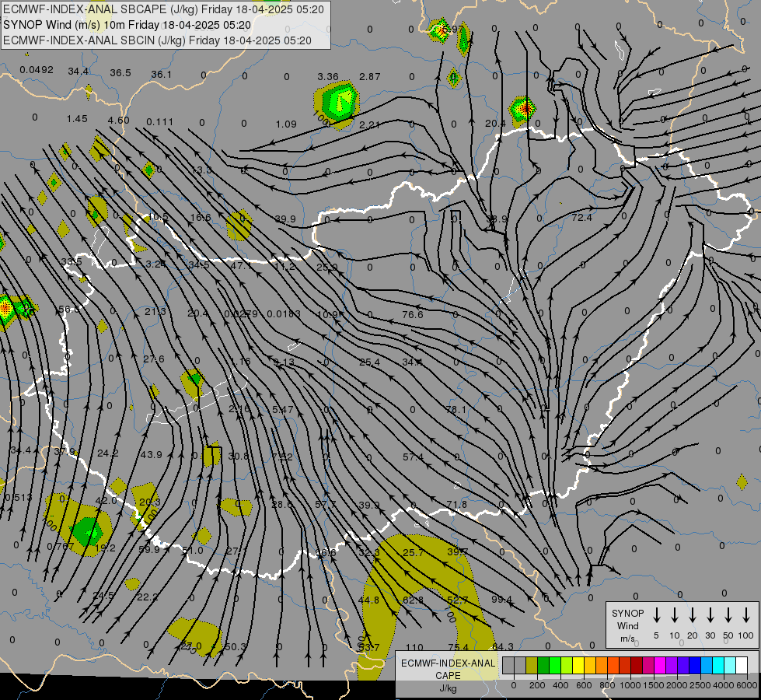The image size is (761, 700).
Task: Click the 62.8 value on the map
Action: (x=413, y=600)
